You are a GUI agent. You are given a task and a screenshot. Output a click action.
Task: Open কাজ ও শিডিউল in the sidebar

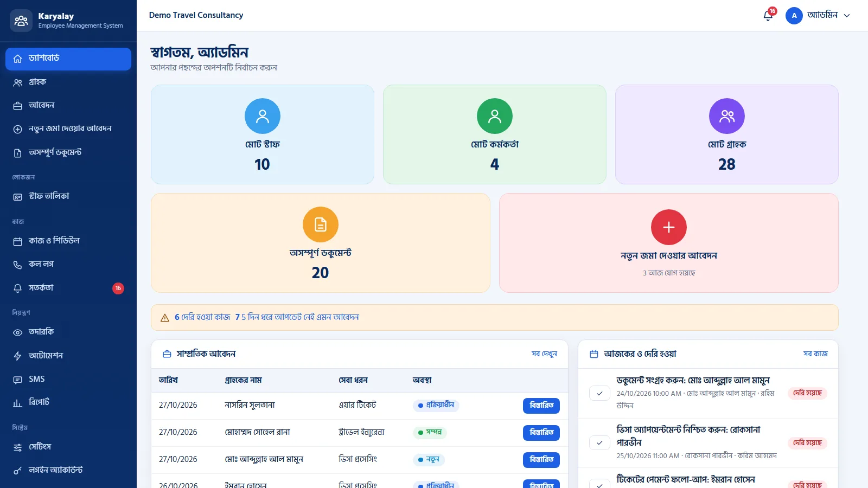[x=68, y=241]
